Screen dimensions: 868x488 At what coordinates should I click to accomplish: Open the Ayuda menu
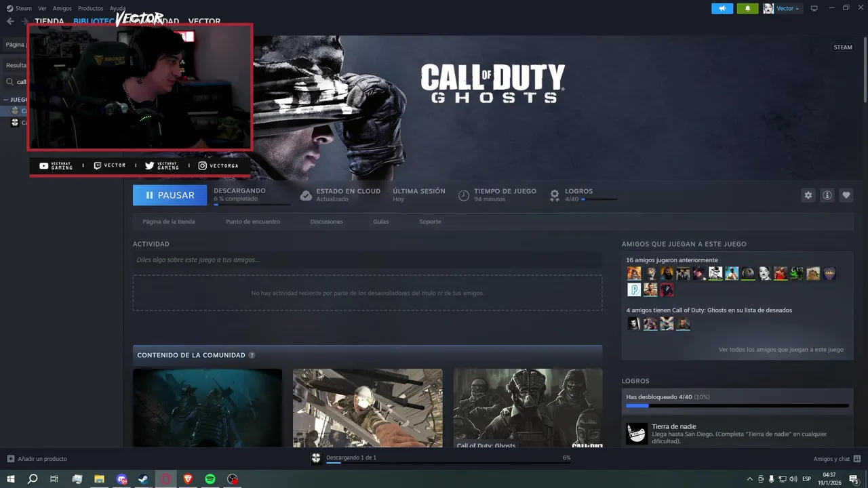coord(117,8)
